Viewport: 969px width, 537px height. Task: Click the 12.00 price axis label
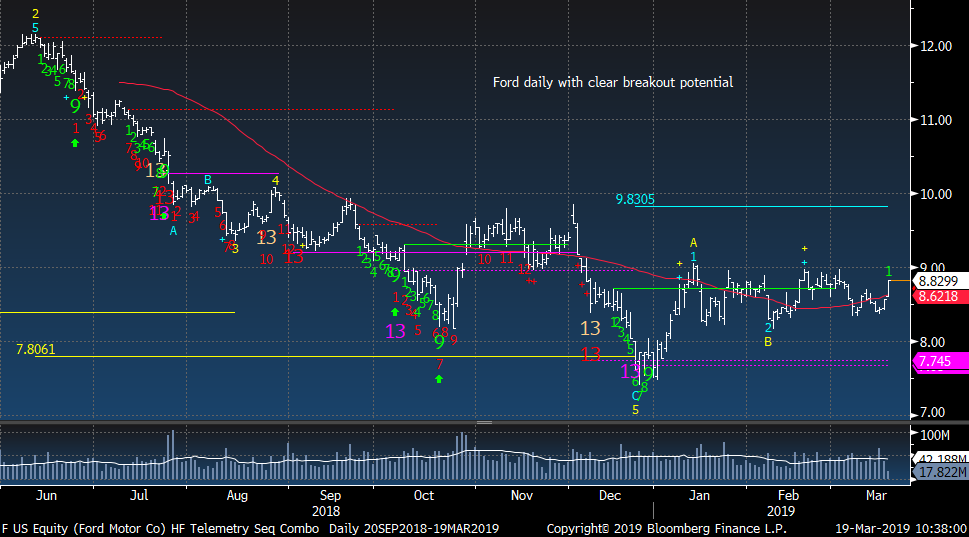click(936, 46)
